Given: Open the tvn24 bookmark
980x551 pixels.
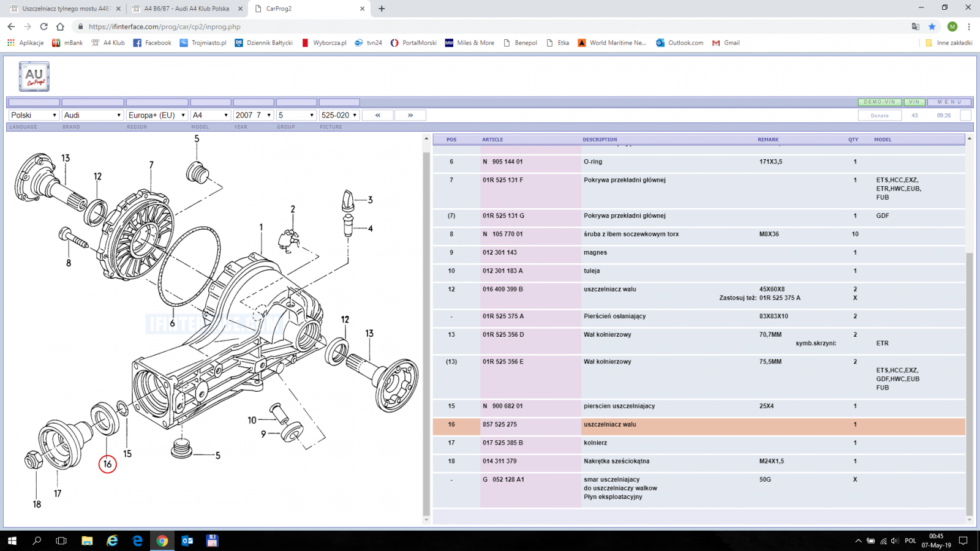Looking at the screenshot, I should (x=368, y=43).
